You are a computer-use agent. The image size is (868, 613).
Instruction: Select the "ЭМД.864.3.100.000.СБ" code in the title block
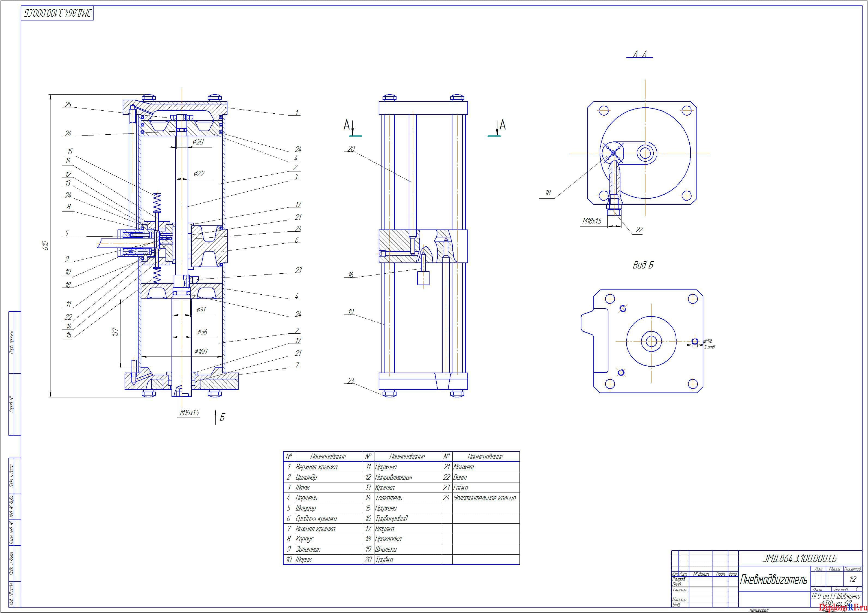[x=800, y=558]
